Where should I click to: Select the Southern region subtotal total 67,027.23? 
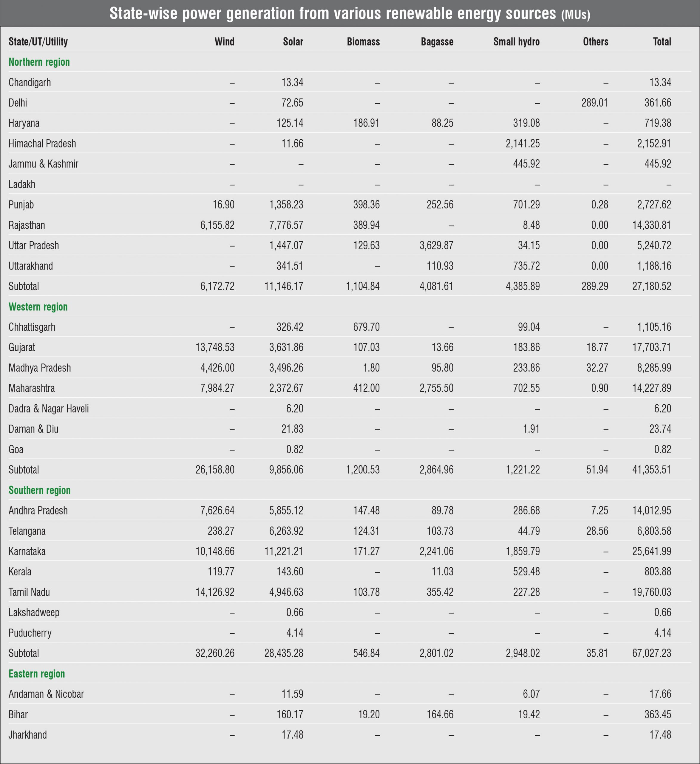click(651, 653)
